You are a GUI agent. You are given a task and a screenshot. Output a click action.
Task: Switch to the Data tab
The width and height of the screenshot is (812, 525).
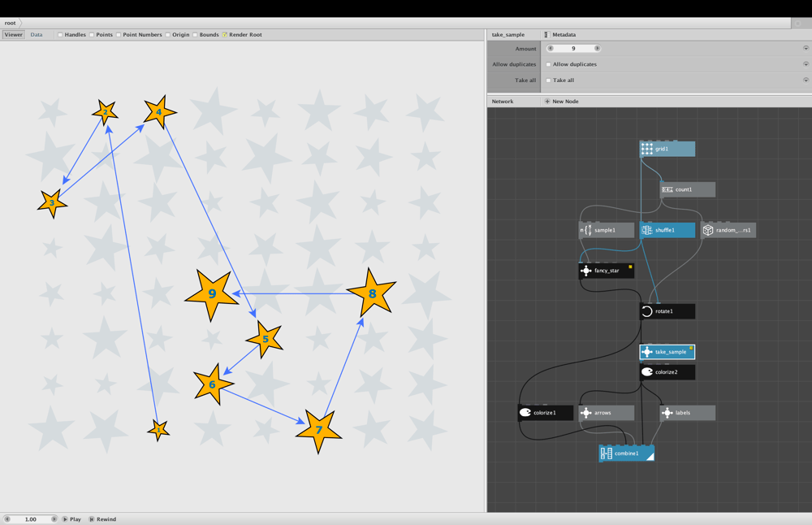coord(37,35)
